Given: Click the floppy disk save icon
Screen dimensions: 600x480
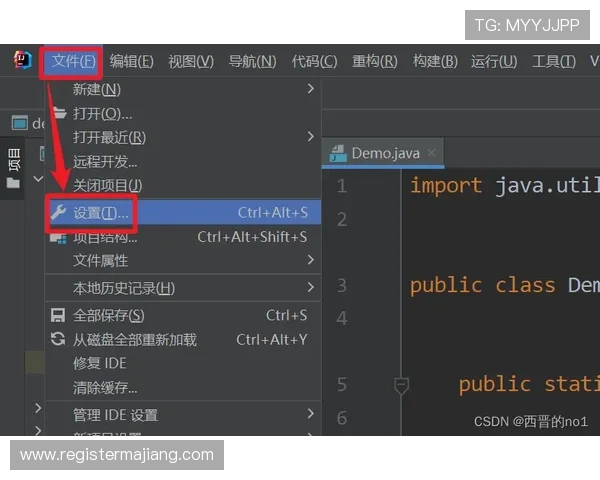Looking at the screenshot, I should [x=58, y=315].
